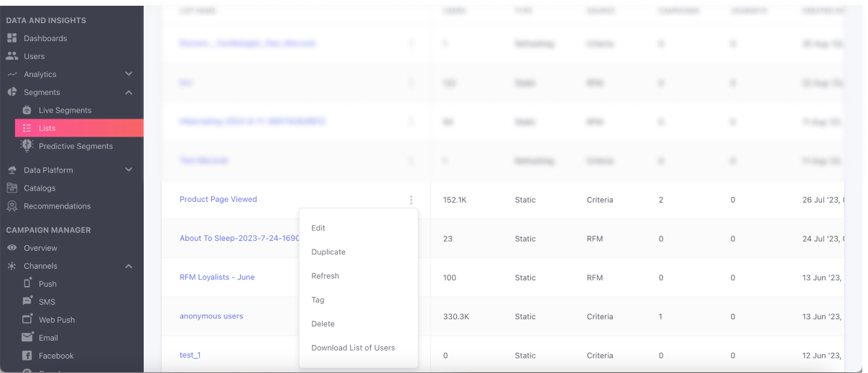Click the Push phone icon
The width and height of the screenshot is (868, 373).
[27, 283]
